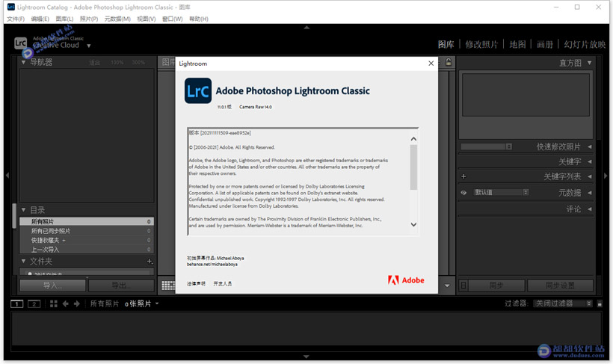Open the 元数据(M) menu
Image resolution: width=613 pixels, height=364 pixels.
click(x=117, y=19)
